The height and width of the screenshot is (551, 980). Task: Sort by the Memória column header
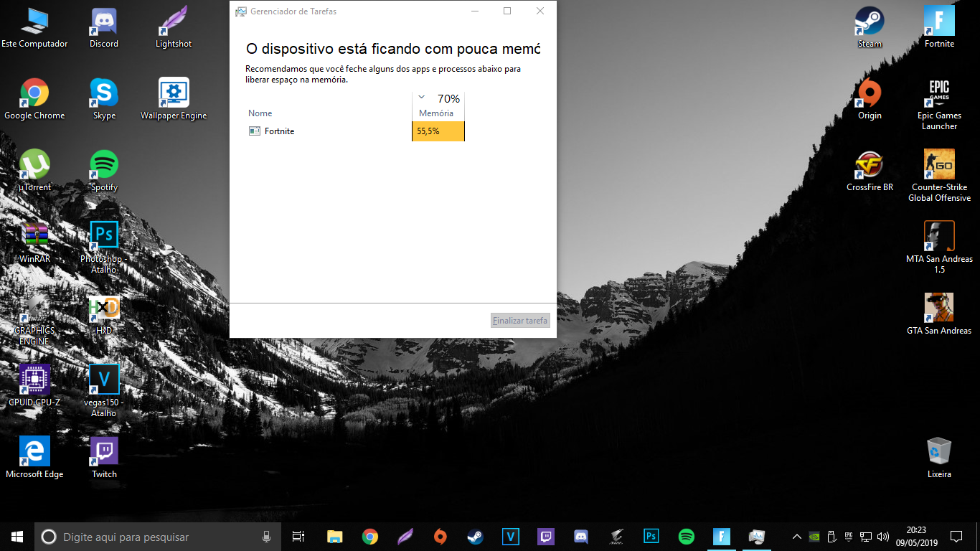point(438,106)
